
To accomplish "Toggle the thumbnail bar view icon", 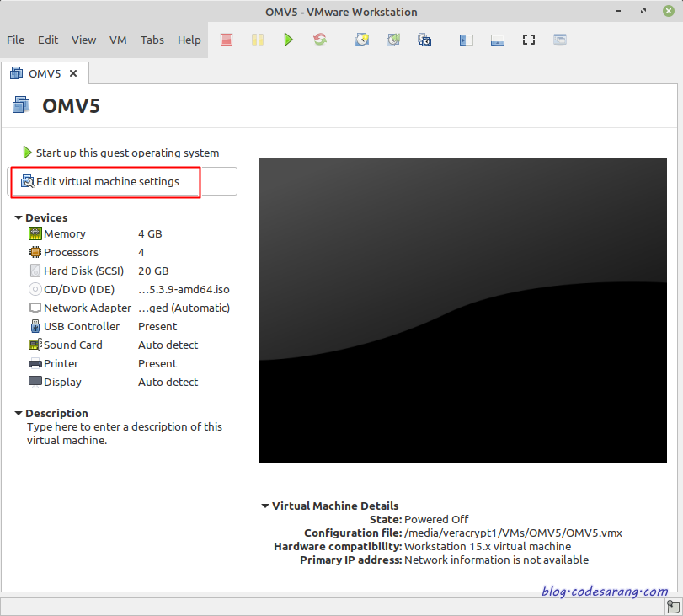I will coord(498,40).
